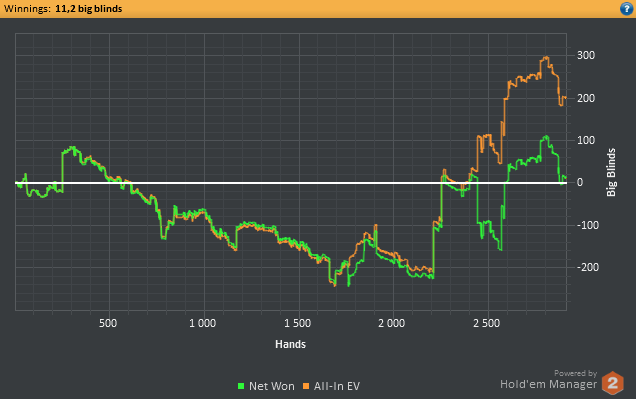636x399 pixels.
Task: Toggle the Net Won green legend swatch
Action: click(241, 386)
